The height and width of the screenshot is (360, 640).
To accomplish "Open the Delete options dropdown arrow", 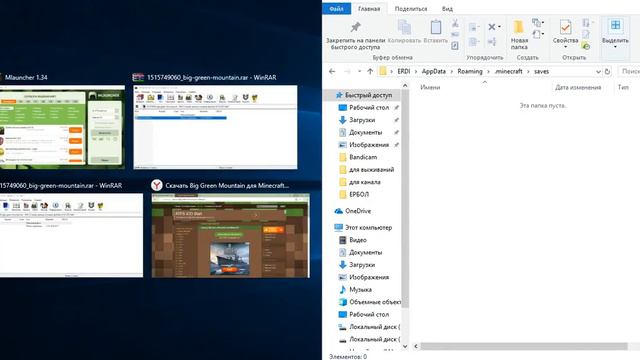I will [500, 27].
